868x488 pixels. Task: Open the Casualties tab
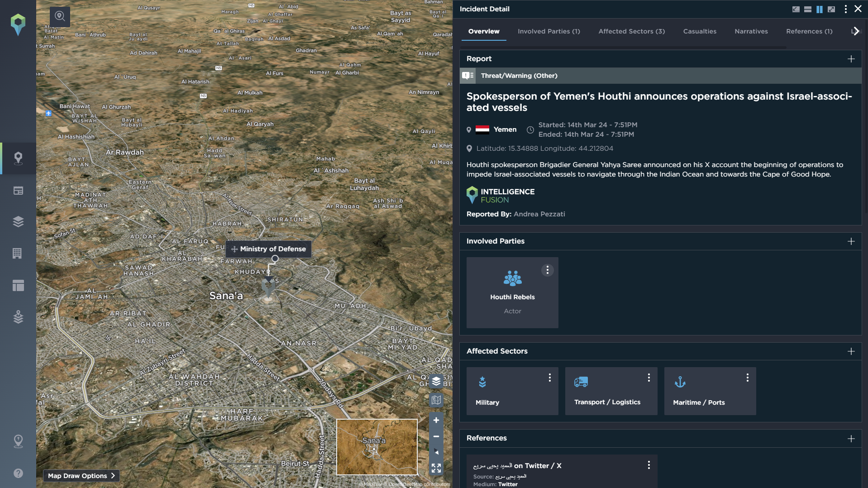(x=700, y=31)
